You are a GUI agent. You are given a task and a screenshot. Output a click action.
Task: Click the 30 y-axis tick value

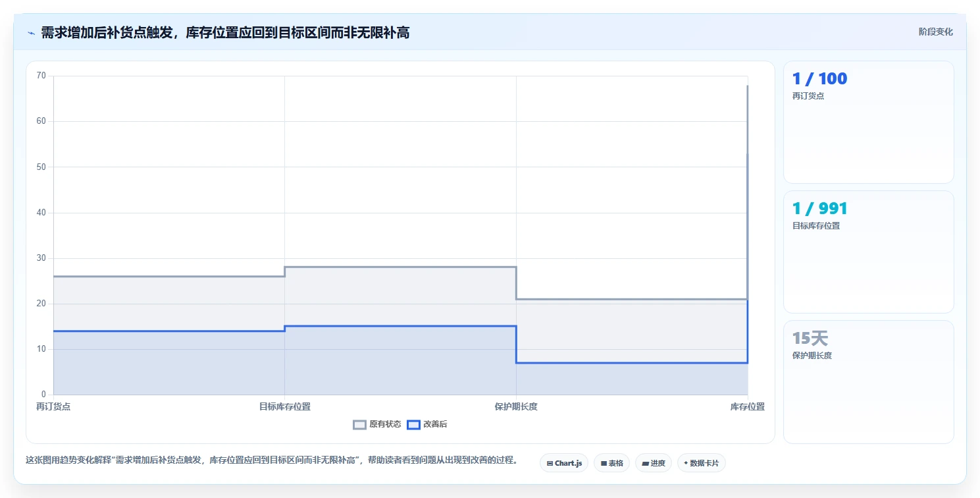(x=41, y=258)
